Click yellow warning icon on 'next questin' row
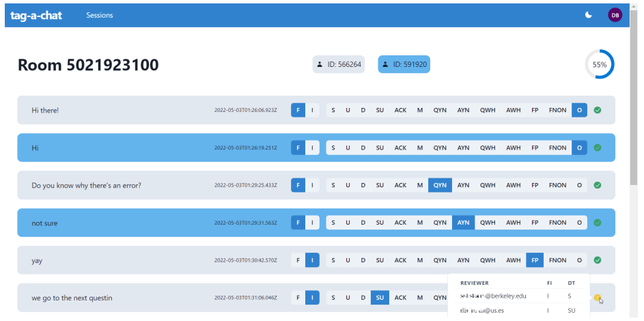 (597, 297)
